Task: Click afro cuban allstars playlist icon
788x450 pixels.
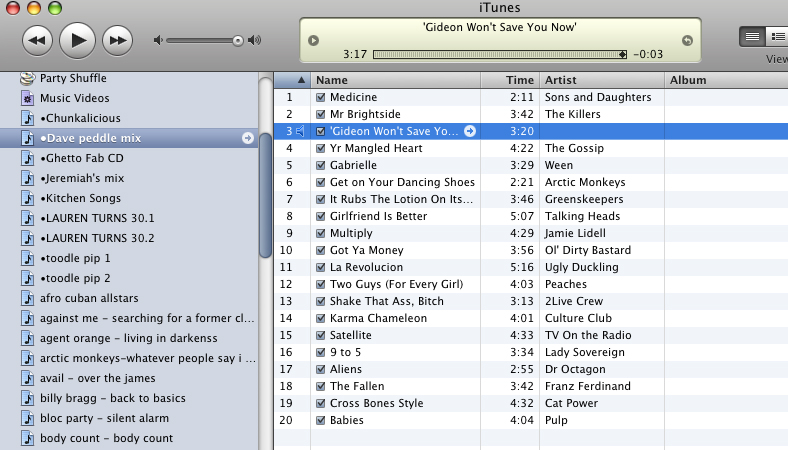Action: click(28, 298)
